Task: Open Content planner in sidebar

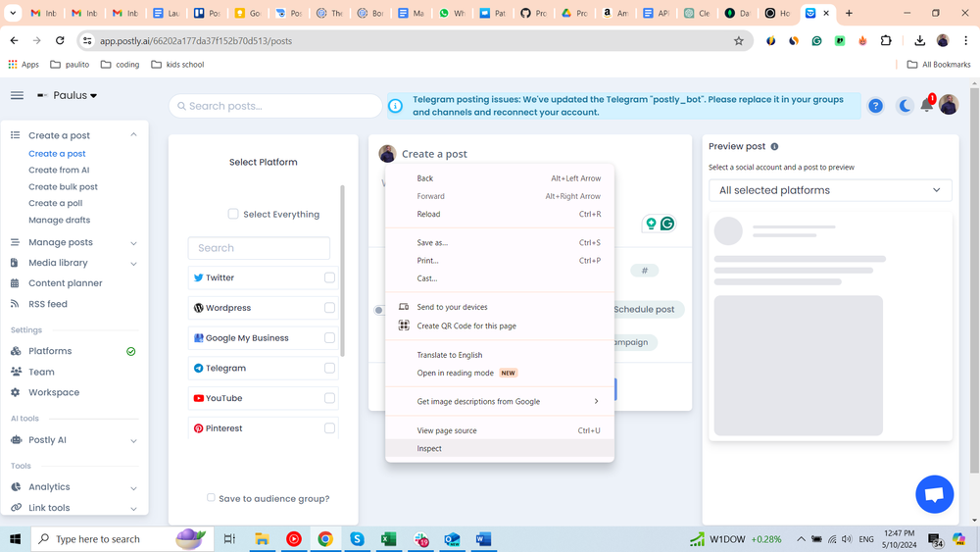Action: pos(65,283)
